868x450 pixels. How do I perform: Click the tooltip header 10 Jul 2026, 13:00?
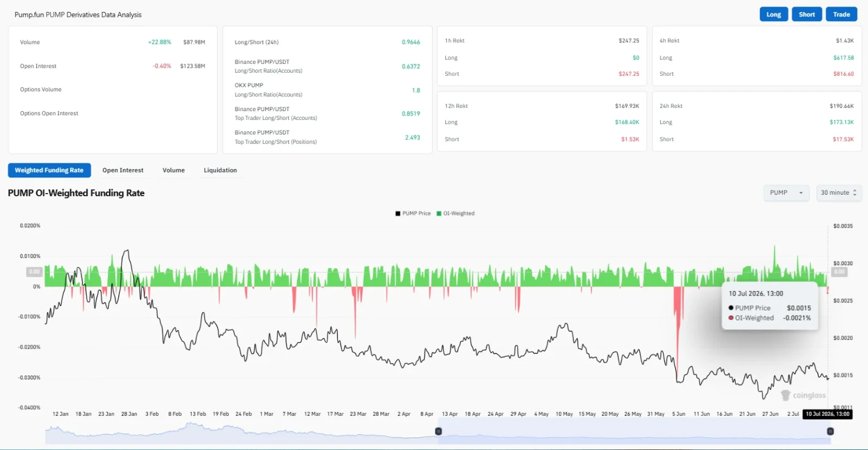point(756,294)
